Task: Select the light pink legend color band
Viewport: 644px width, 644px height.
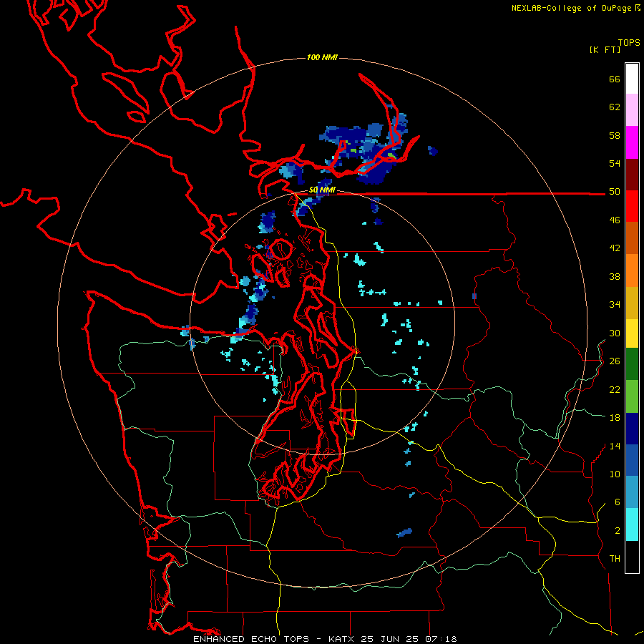Action: [632, 110]
